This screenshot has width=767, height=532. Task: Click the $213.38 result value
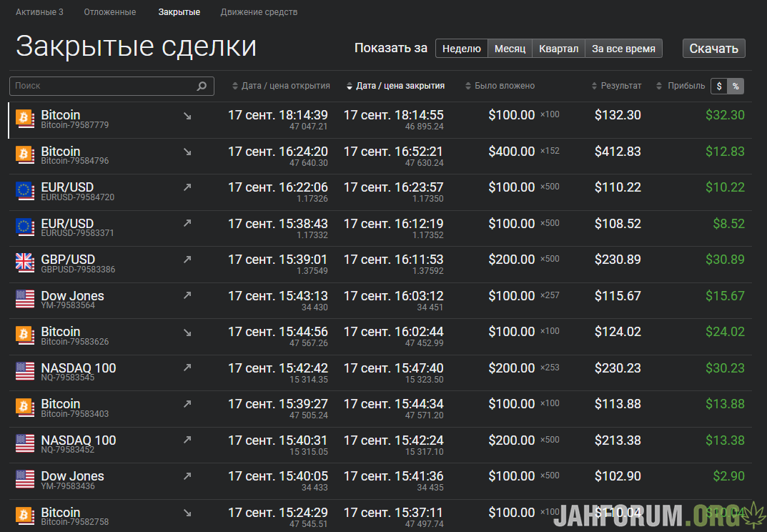618,440
